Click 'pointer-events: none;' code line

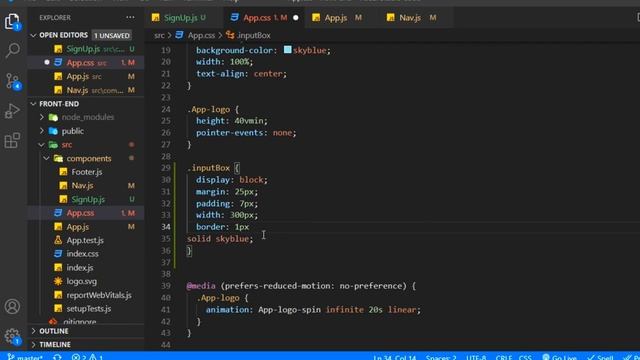tap(246, 133)
